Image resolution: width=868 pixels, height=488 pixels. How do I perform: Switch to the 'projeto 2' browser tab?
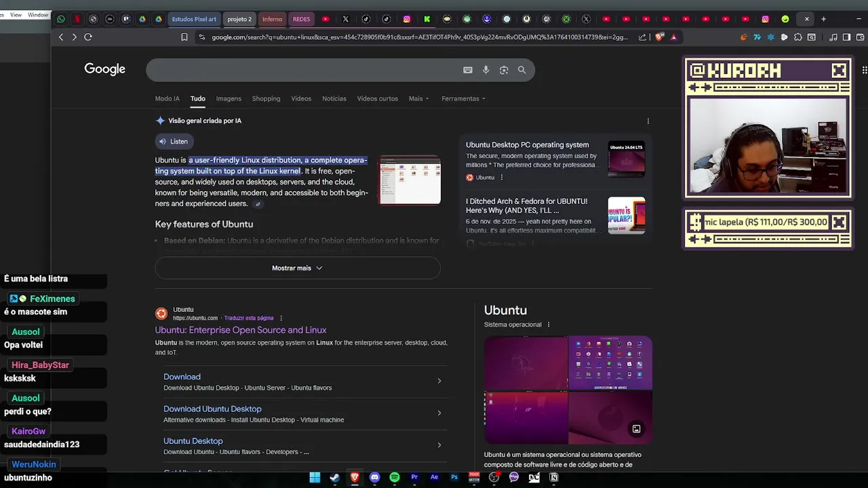(239, 19)
